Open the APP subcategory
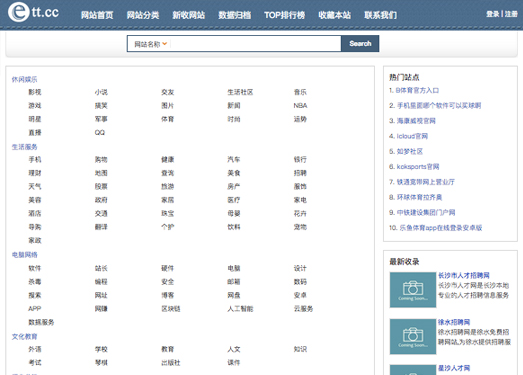This screenshot has width=523, height=375. tap(35, 309)
